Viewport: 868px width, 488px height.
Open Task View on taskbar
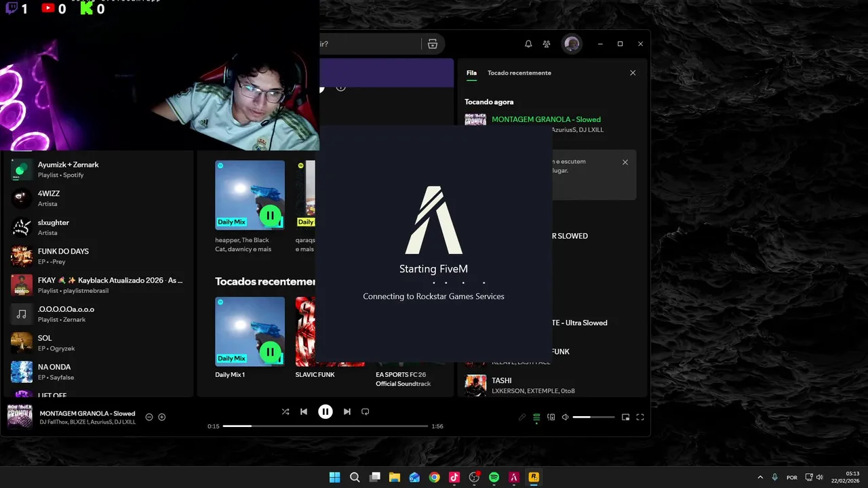[x=374, y=477]
